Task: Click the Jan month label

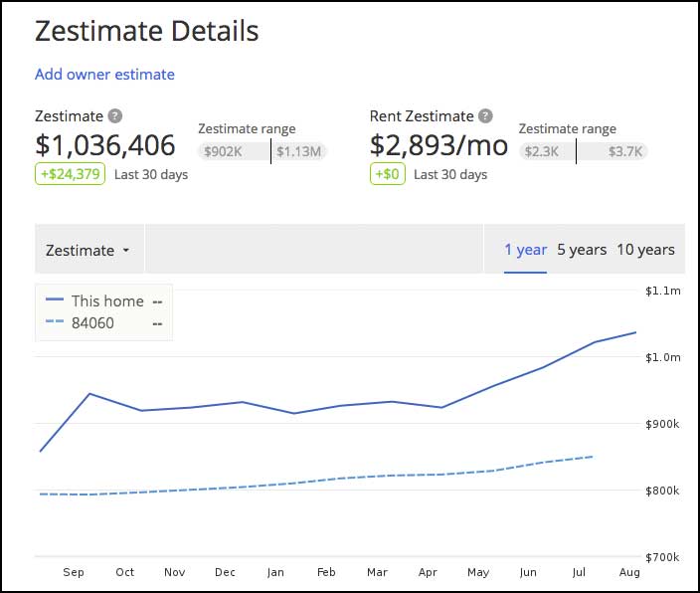Action: 275,572
